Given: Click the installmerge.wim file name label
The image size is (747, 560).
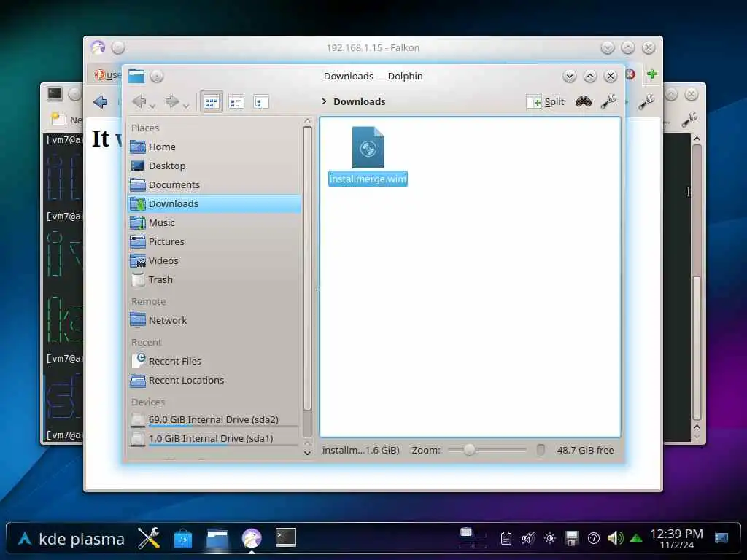Looking at the screenshot, I should 368,179.
